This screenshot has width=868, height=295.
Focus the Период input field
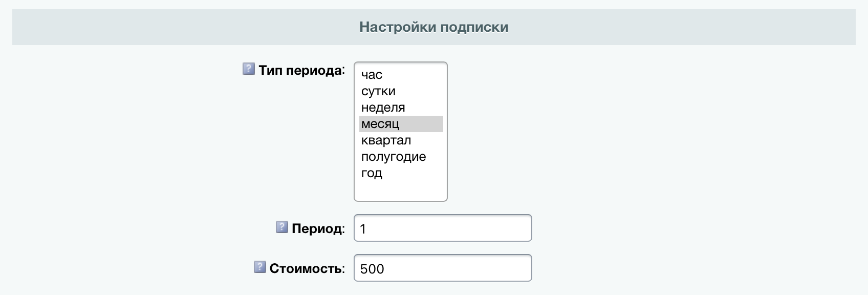point(443,228)
